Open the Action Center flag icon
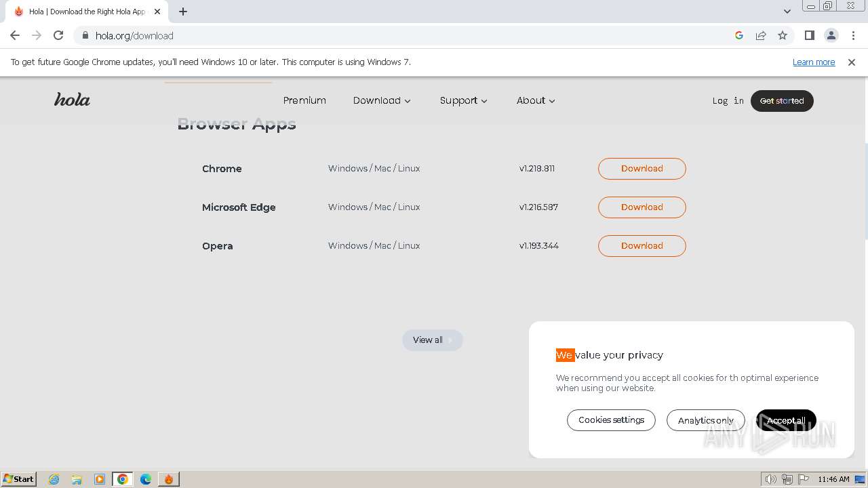The width and height of the screenshot is (868, 488). coord(803,479)
